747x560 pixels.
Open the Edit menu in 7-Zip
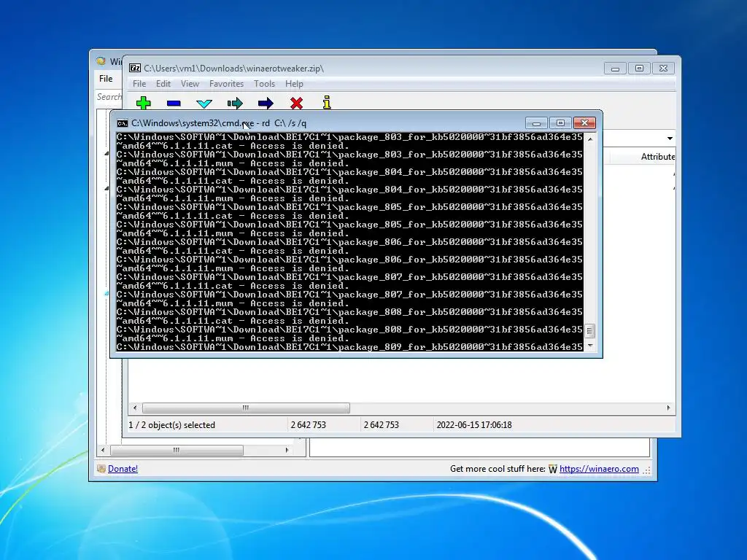(x=163, y=84)
